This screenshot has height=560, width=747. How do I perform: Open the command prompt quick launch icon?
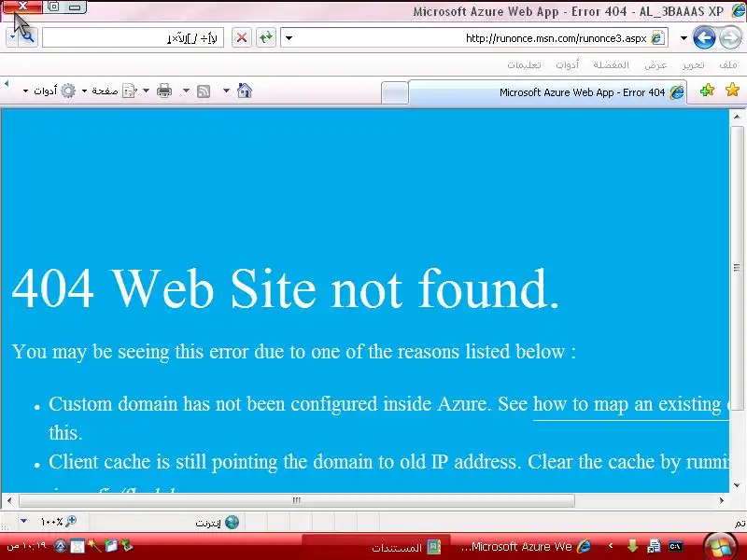pos(675,547)
